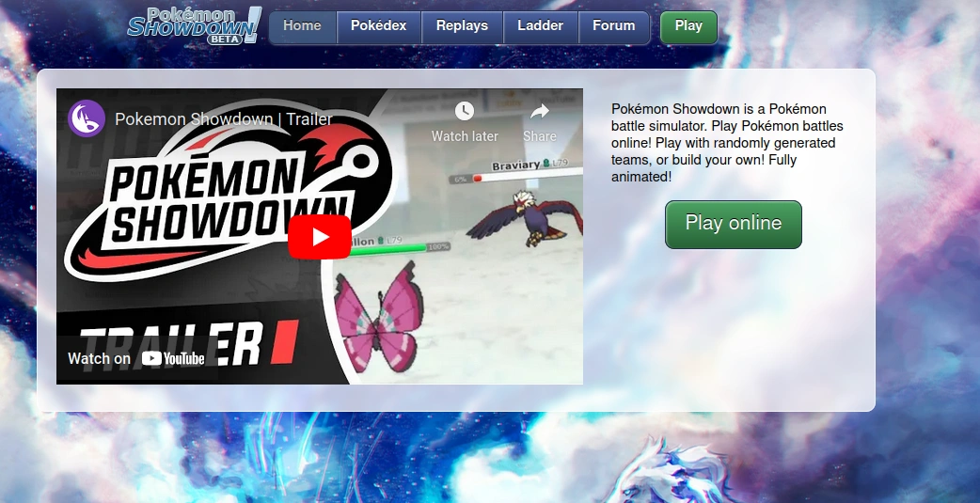Screen dimensions: 980x503
Task: Click the Pokémon Showdown Beta logo
Action: tap(193, 26)
